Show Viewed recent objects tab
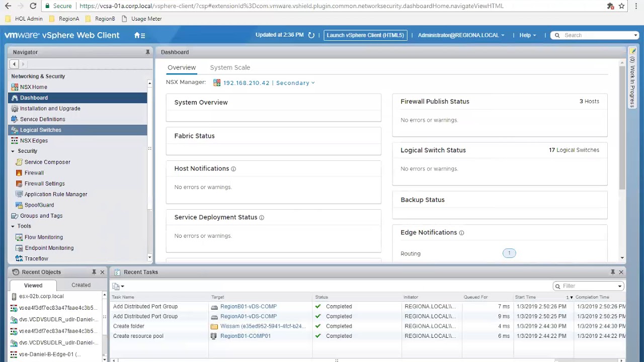This screenshot has height=362, width=644. pyautogui.click(x=33, y=285)
